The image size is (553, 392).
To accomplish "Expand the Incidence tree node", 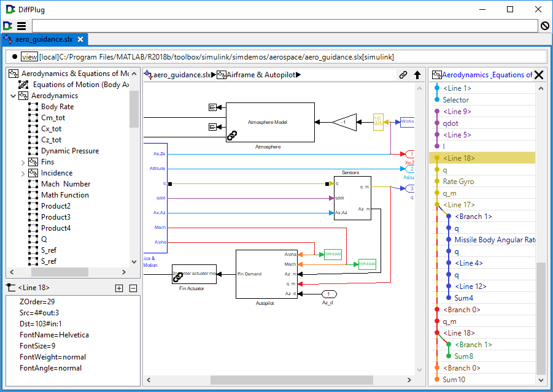I will (23, 173).
